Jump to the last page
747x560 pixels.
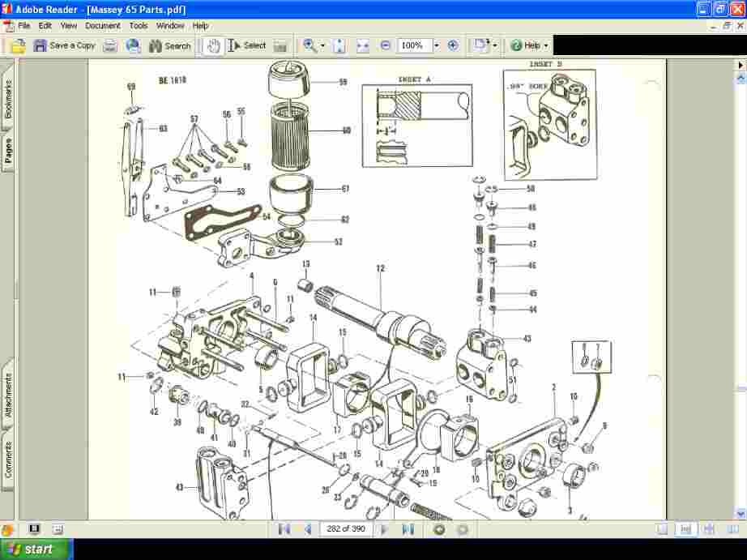408,529
